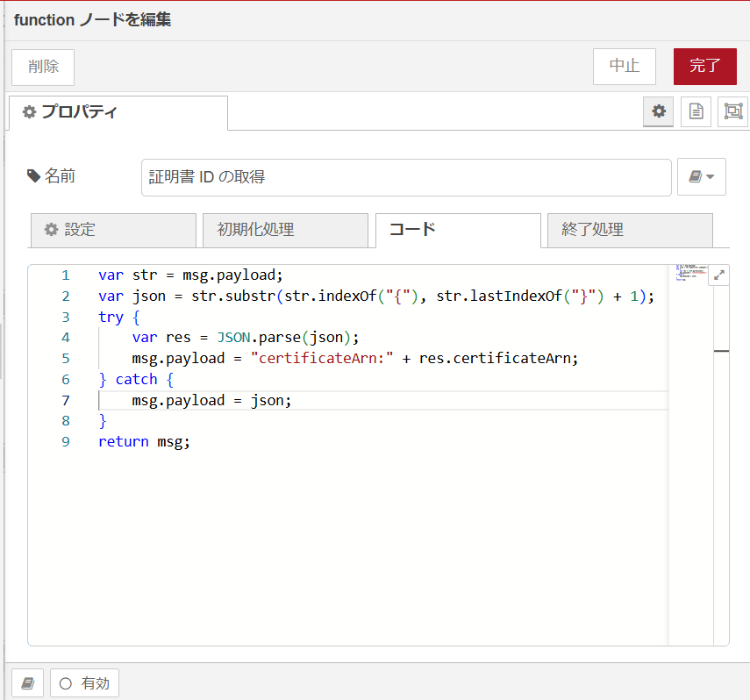
Task: Select the コード tab
Action: click(458, 230)
